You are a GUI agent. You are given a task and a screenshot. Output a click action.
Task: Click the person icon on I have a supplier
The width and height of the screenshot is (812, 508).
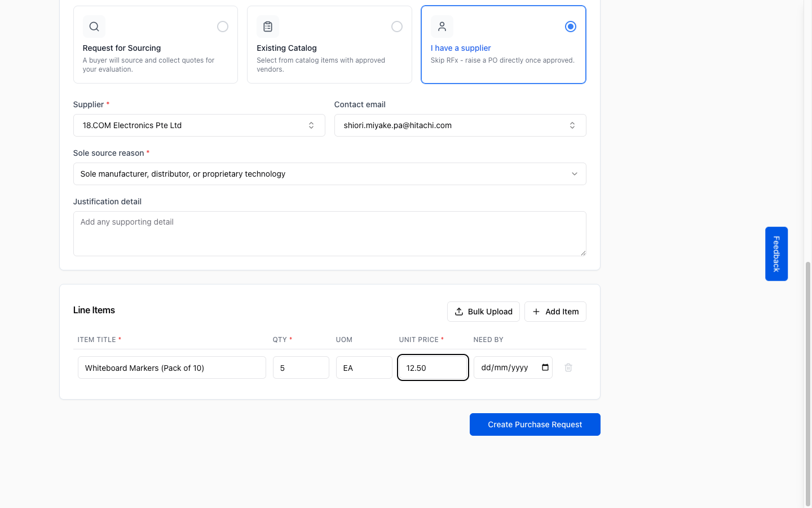(442, 27)
